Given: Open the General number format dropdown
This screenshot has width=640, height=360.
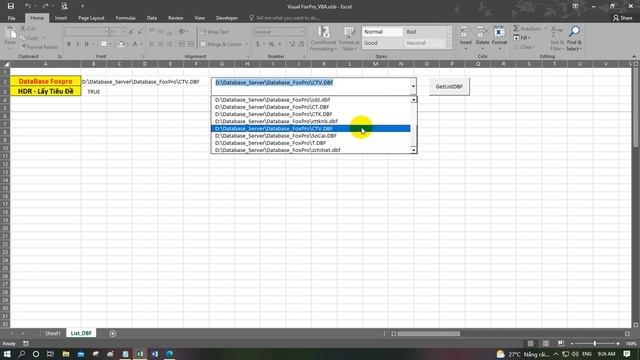Looking at the screenshot, I should tap(302, 31).
